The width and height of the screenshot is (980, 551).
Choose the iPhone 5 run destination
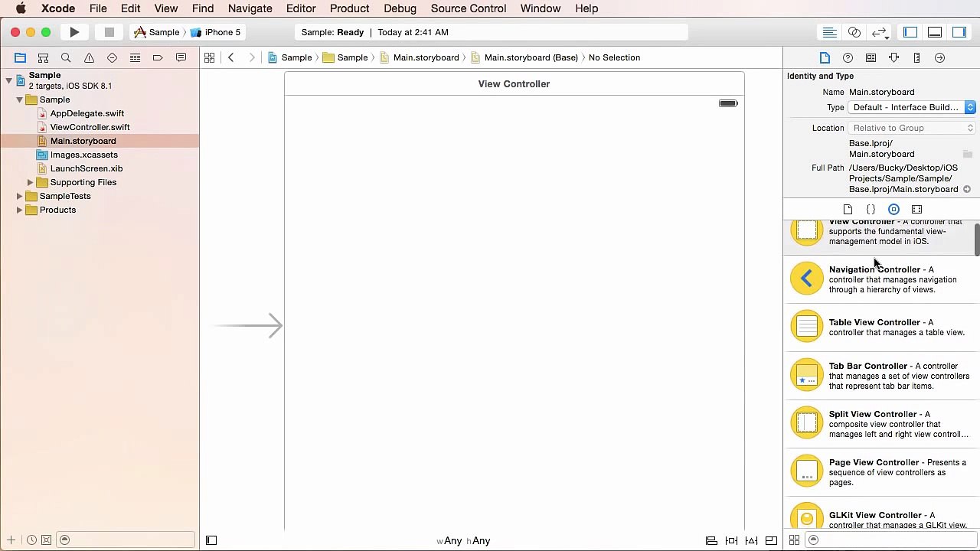click(x=215, y=32)
